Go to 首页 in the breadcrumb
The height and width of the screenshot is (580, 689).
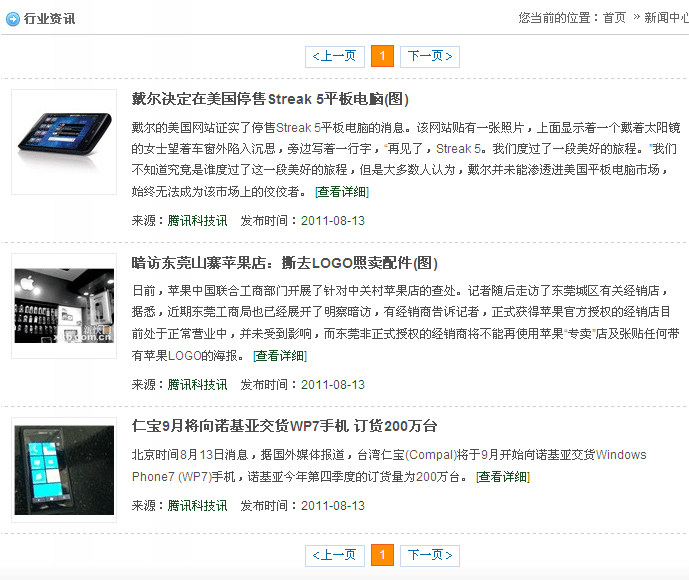pos(614,18)
